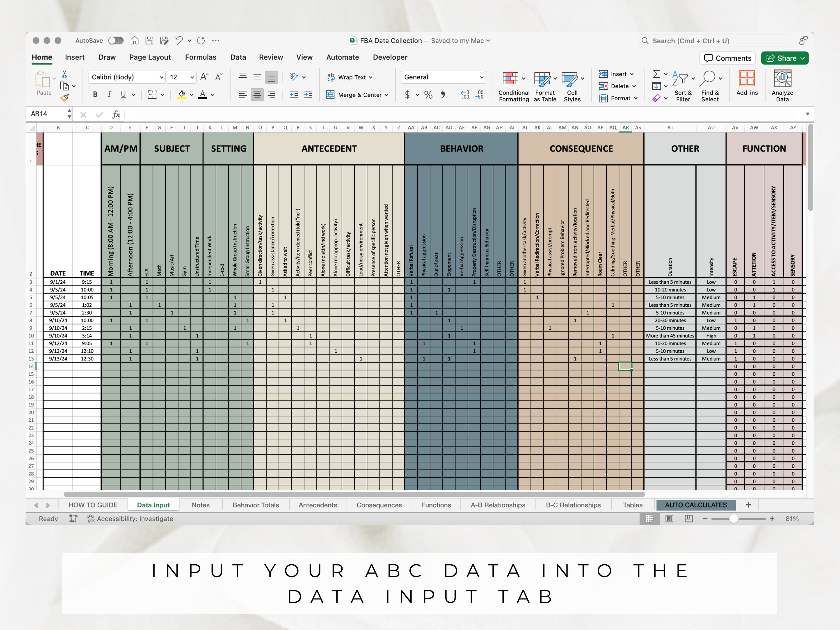Apply the Percent Style format
840x630 pixels.
coord(428,95)
